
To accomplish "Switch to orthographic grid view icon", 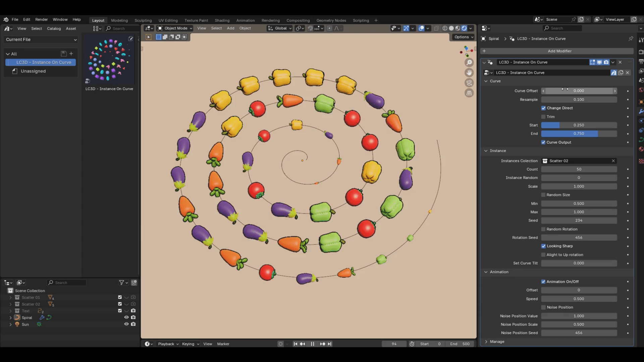I will [x=469, y=93].
